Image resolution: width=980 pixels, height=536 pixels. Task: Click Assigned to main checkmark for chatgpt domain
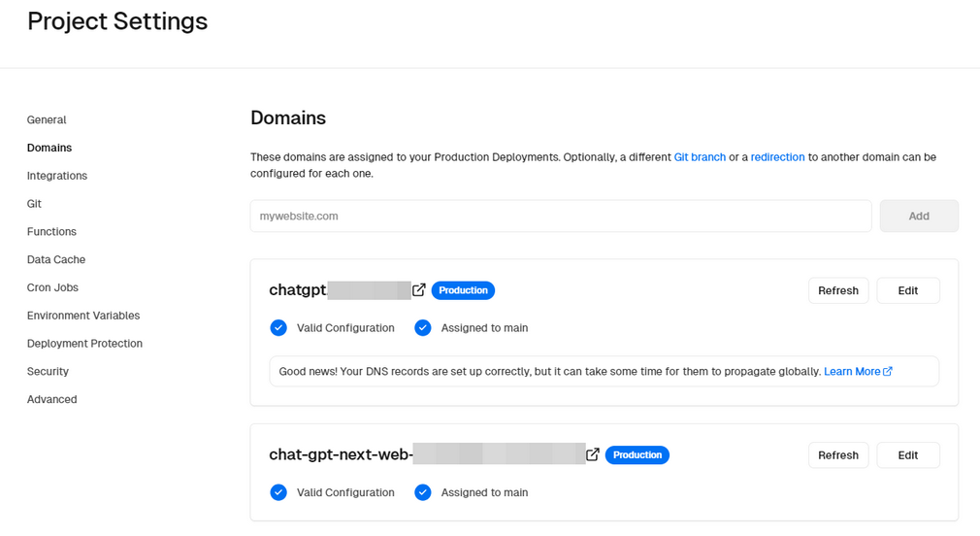422,328
